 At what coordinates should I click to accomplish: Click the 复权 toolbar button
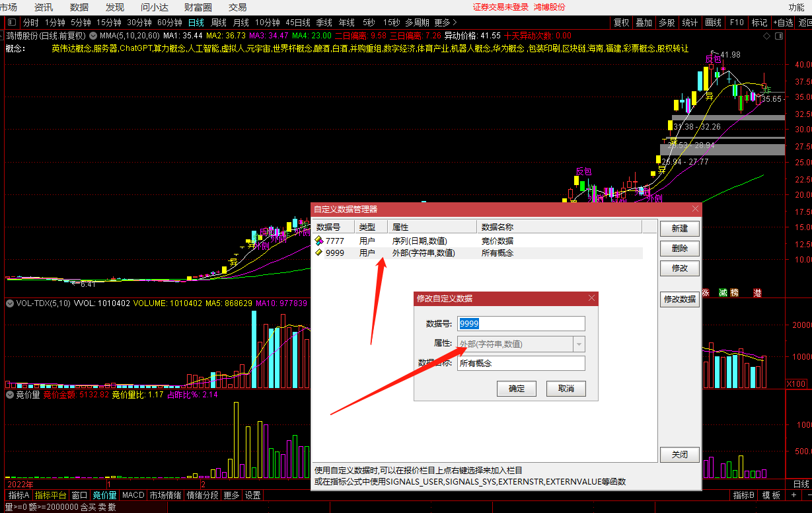point(621,22)
